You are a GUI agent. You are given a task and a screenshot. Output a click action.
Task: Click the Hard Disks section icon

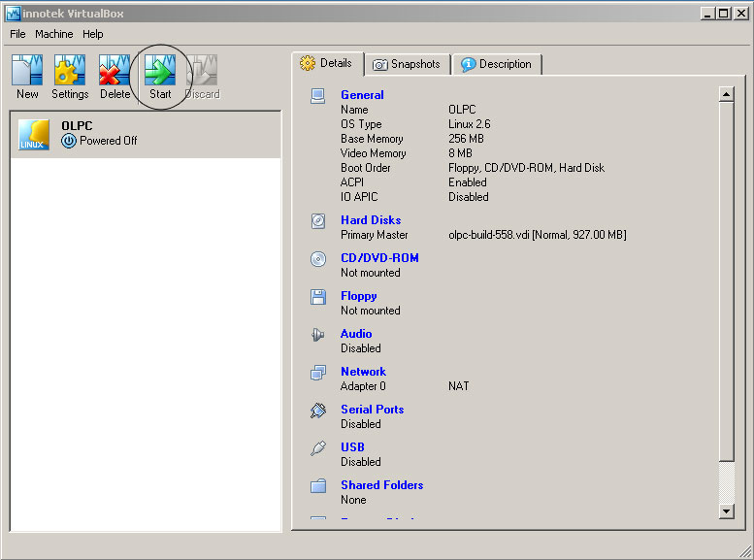318,221
